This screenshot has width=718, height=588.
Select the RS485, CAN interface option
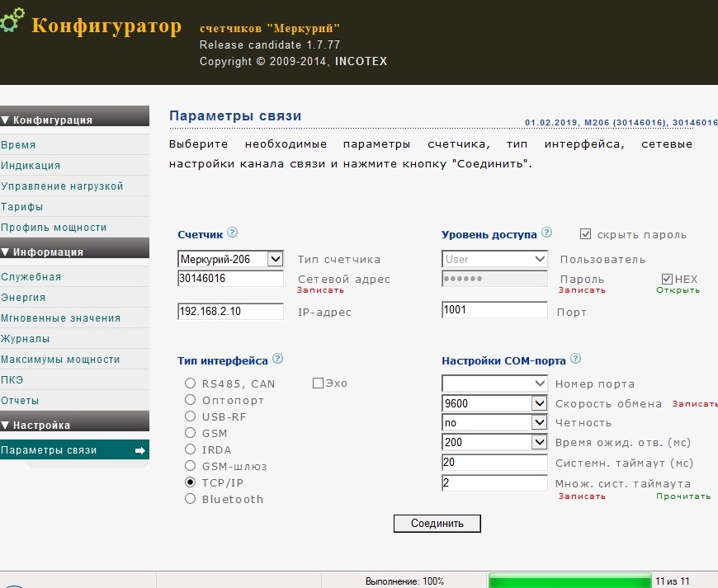(x=190, y=383)
